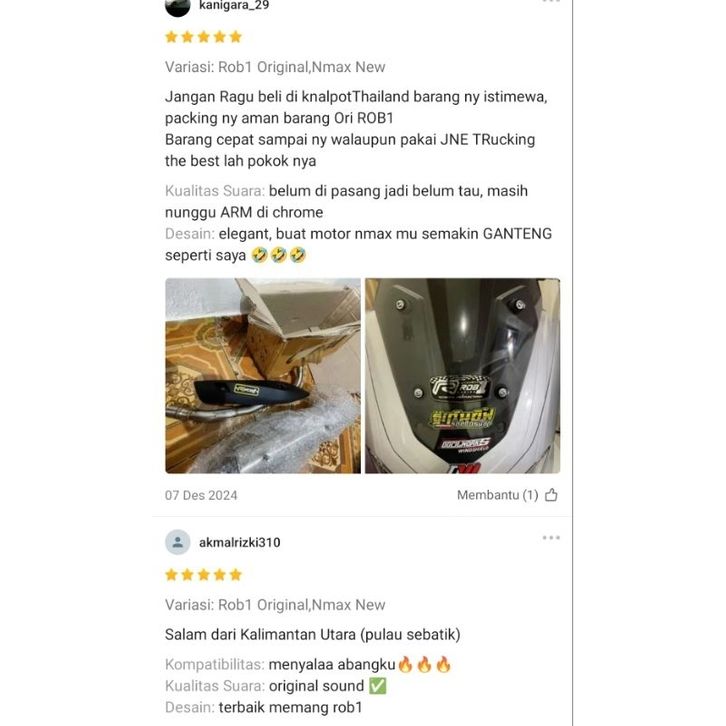
Task: Tap the kanigara_29 username
Action: (x=234, y=5)
